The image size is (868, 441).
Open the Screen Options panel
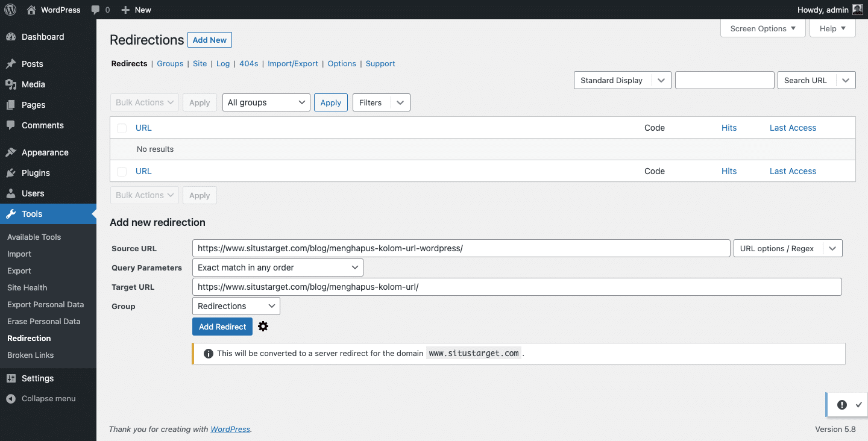(x=763, y=28)
